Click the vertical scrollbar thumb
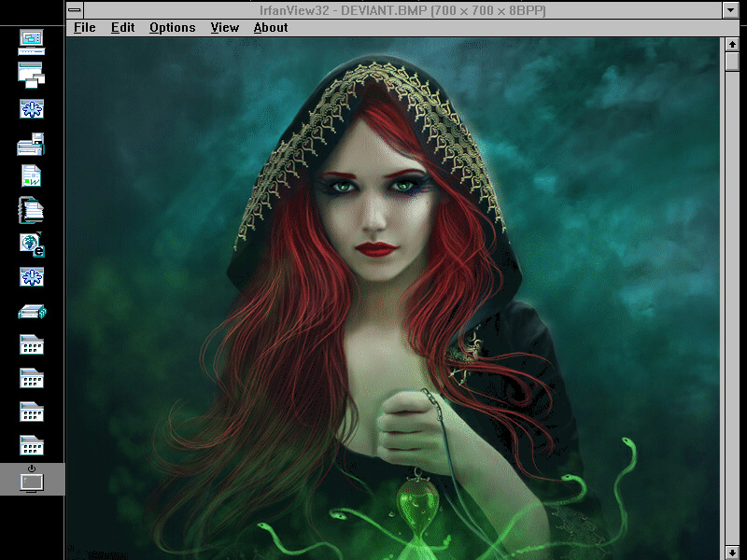 pyautogui.click(x=732, y=62)
